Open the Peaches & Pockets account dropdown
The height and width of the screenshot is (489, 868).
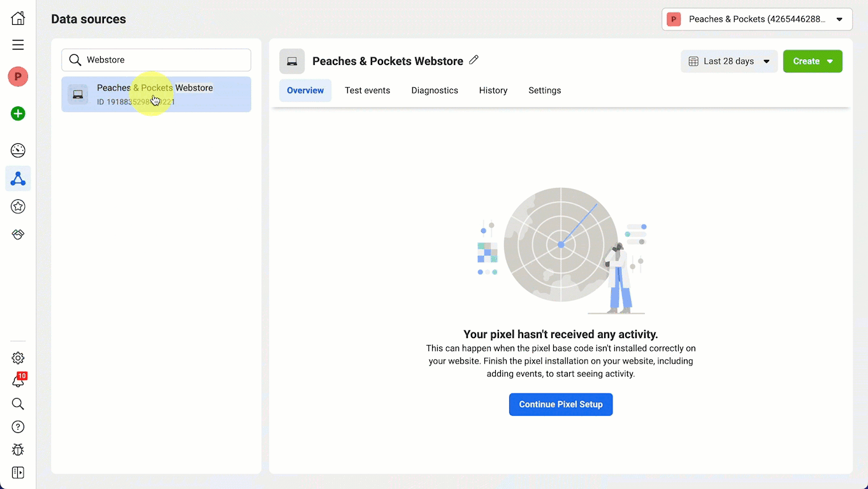tap(757, 19)
